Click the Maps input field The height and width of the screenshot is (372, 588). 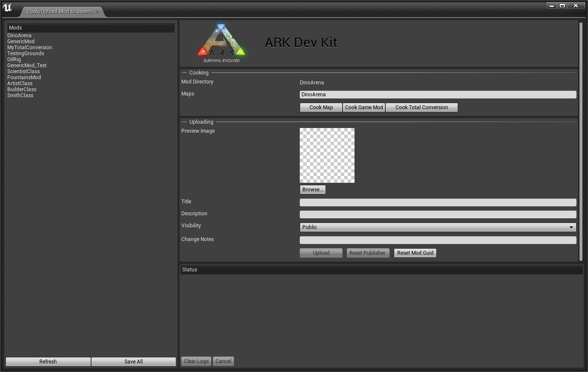pos(438,95)
